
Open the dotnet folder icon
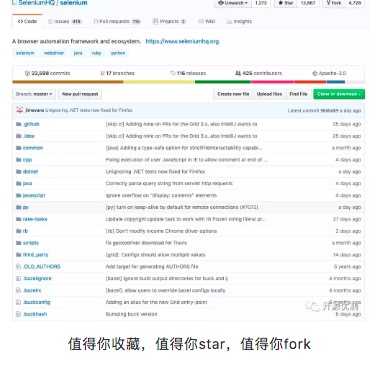(x=19, y=172)
